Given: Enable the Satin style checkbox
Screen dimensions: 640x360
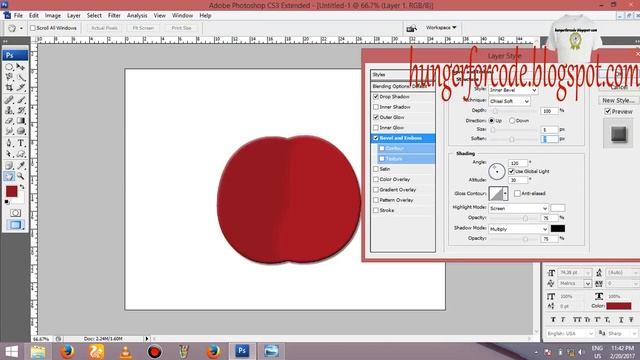Looking at the screenshot, I should [x=376, y=169].
